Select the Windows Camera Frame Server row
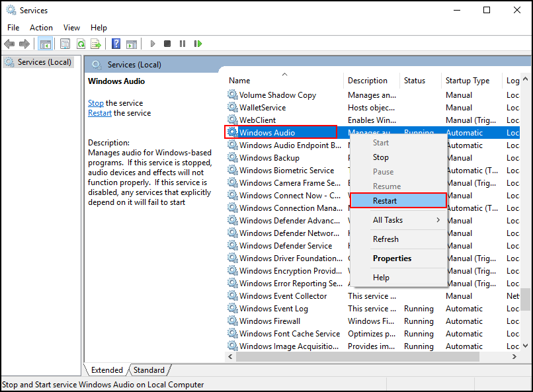 tap(372, 182)
